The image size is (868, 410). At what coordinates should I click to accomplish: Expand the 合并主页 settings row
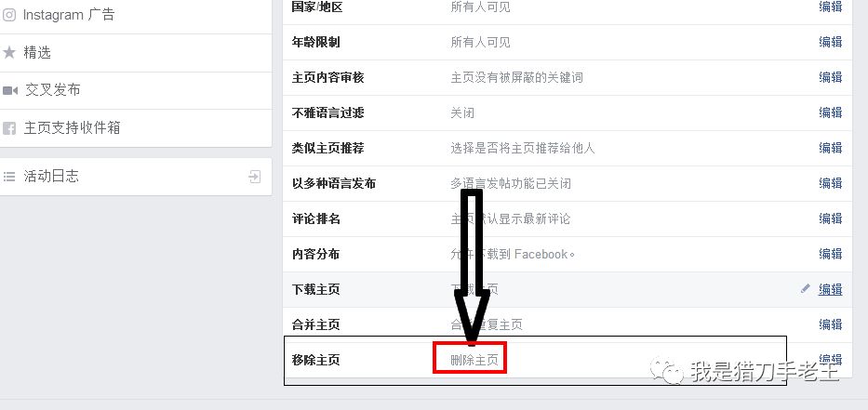pos(568,324)
